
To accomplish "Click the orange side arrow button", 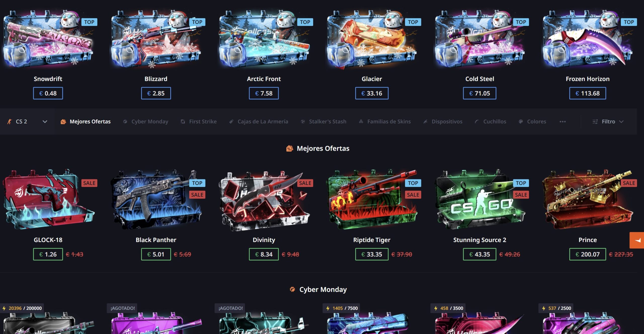I will [637, 240].
